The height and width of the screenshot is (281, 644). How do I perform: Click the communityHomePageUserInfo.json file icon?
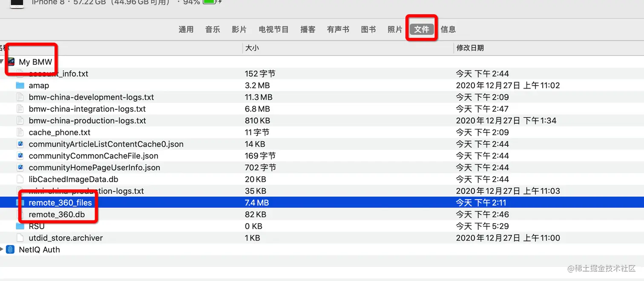point(20,167)
